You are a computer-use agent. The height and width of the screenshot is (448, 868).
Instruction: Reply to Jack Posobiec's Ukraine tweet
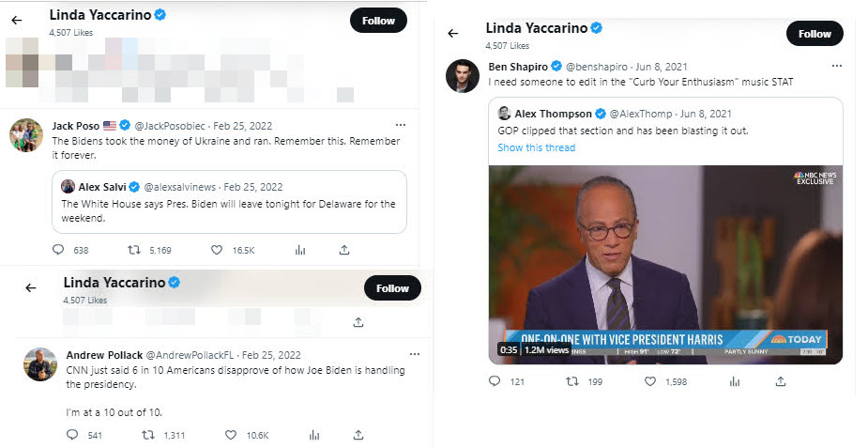tap(58, 250)
